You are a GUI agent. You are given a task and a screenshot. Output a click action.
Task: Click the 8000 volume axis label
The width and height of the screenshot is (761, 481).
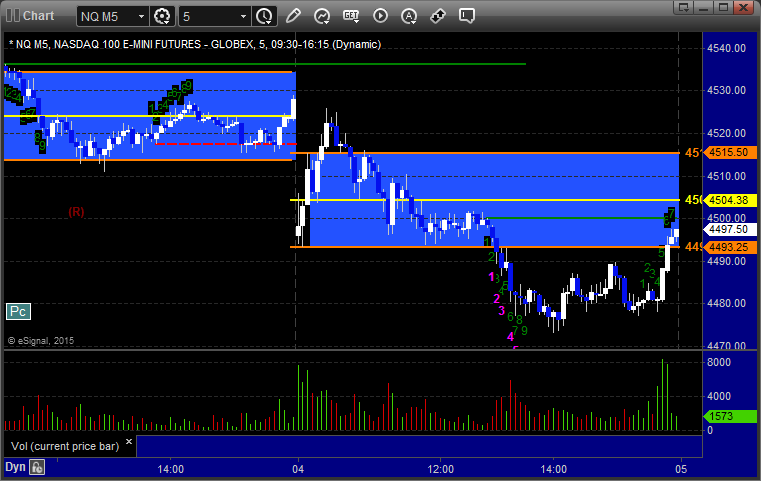click(x=719, y=362)
